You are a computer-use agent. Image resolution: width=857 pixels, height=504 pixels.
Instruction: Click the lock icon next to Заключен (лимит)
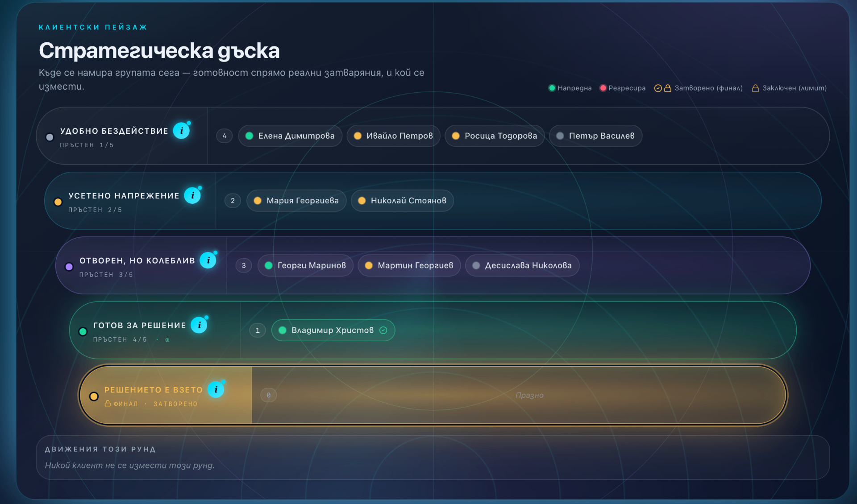[x=755, y=88]
